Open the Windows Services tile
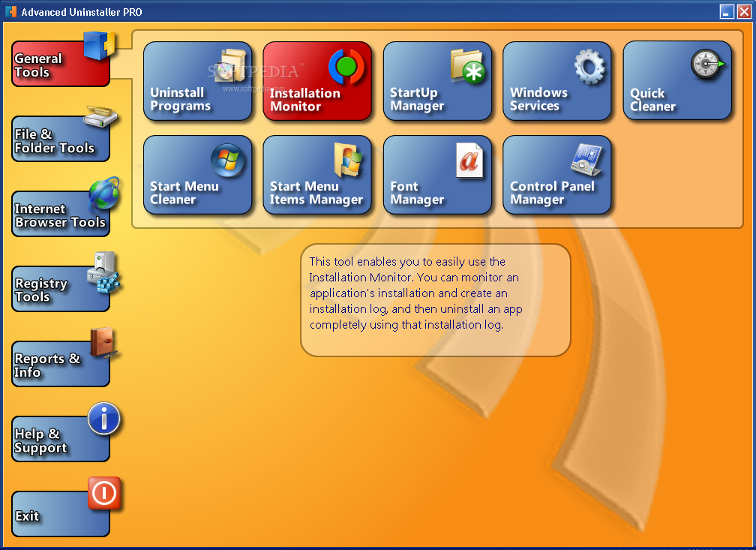 point(556,80)
